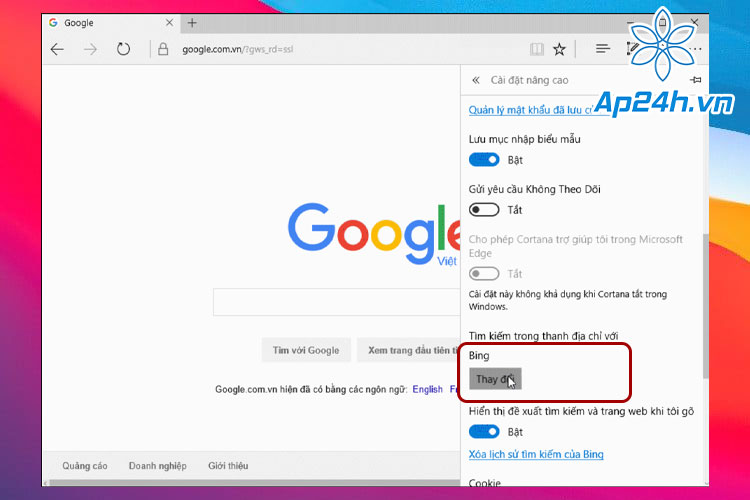Click the Thay đổi button under Bing

click(495, 379)
